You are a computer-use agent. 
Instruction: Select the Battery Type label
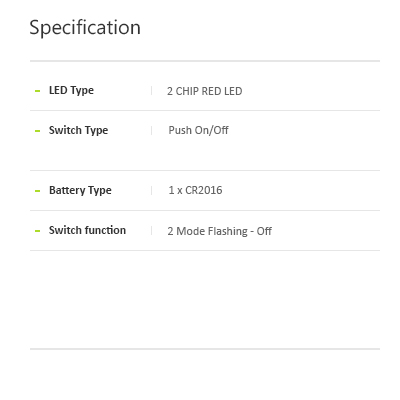(x=80, y=191)
